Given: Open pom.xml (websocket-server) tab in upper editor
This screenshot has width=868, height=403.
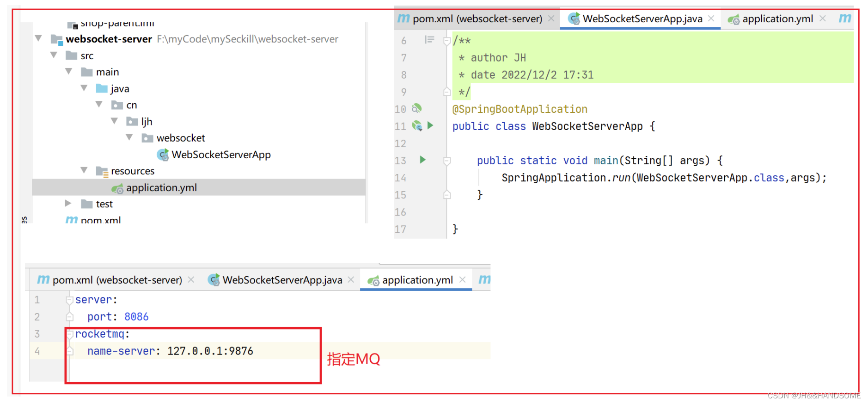Looking at the screenshot, I should 477,19.
